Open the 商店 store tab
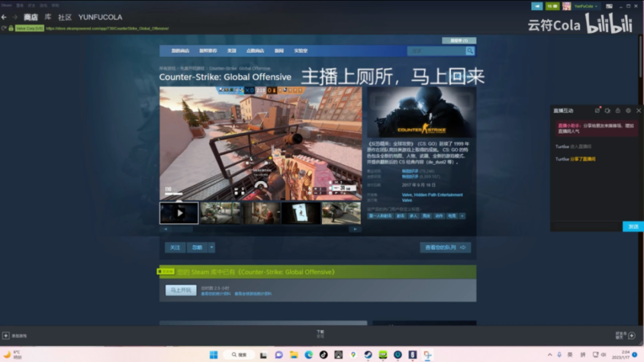 click(31, 17)
